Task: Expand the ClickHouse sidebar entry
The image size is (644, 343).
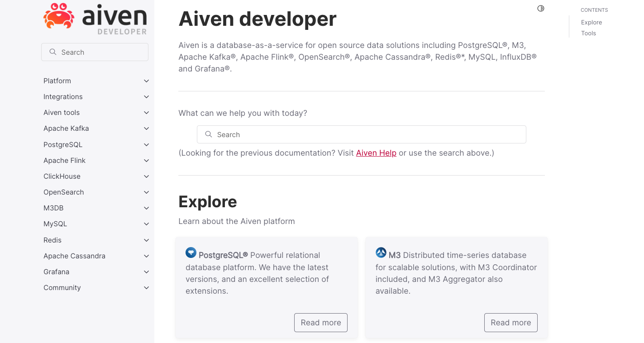Action: tap(146, 176)
